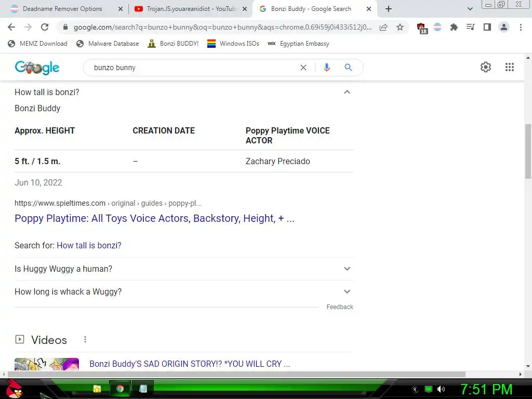Bookmark this page with star icon
Screen dimensions: 532x399
(x=400, y=27)
